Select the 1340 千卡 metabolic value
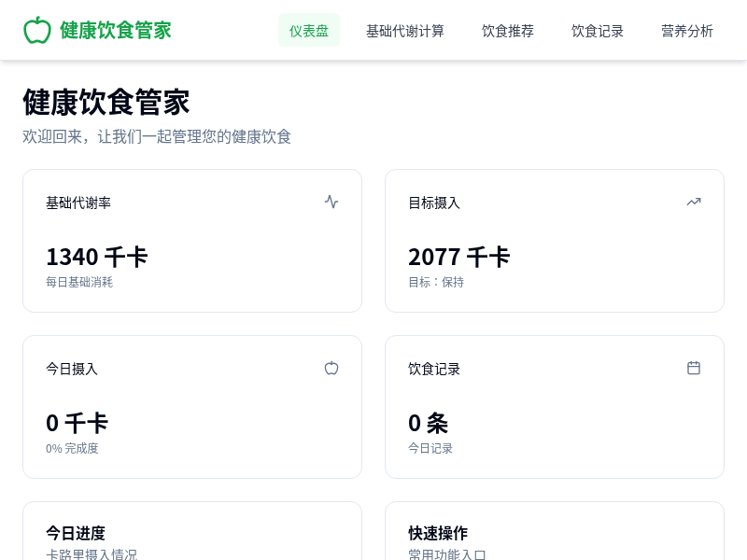Viewport: 747px width, 560px height. 97,257
